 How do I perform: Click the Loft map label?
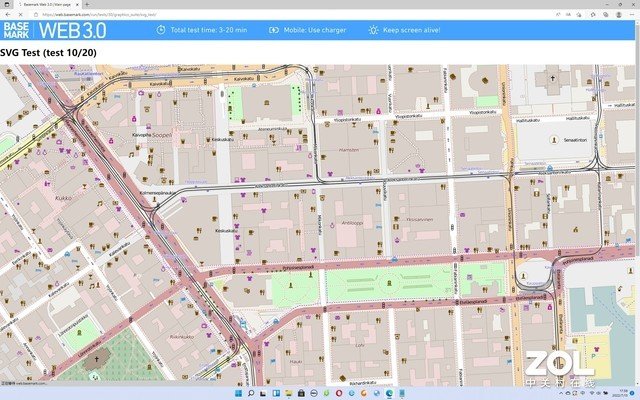tap(360, 345)
